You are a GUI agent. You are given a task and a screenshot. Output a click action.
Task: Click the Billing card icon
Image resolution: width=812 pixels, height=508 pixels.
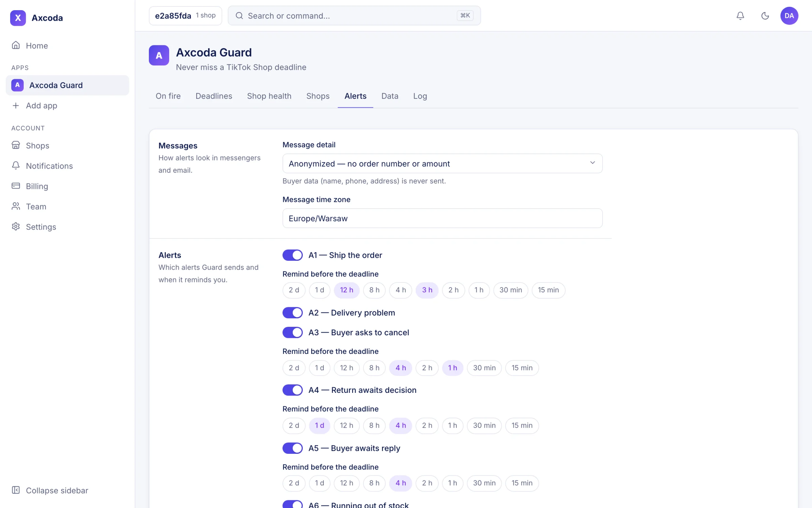16,186
